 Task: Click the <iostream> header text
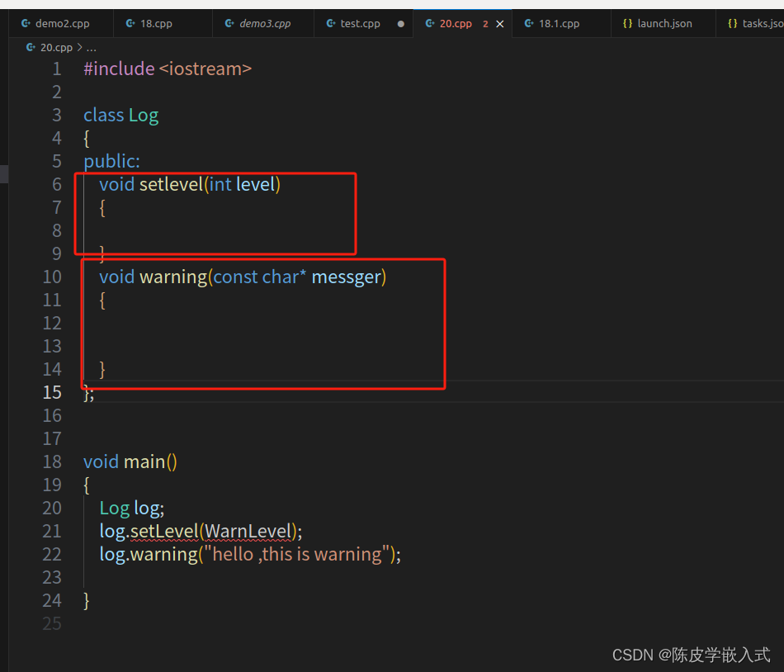tap(205, 69)
